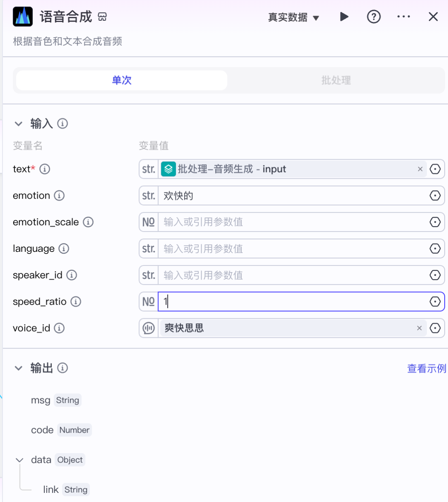Image resolution: width=448 pixels, height=502 pixels.
Task: Click the NO type selector for speed_ratio
Action: [149, 302]
